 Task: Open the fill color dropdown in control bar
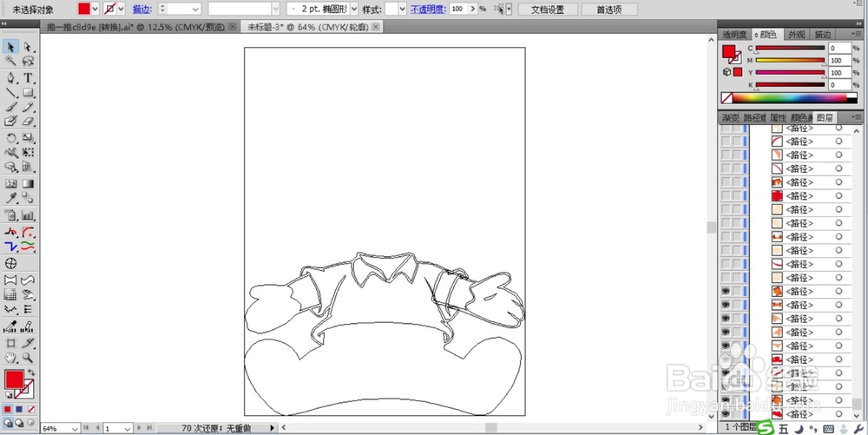95,9
